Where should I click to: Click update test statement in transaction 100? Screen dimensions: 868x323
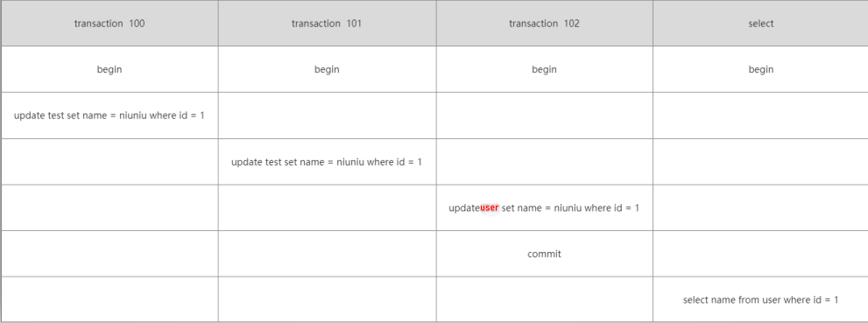(109, 116)
